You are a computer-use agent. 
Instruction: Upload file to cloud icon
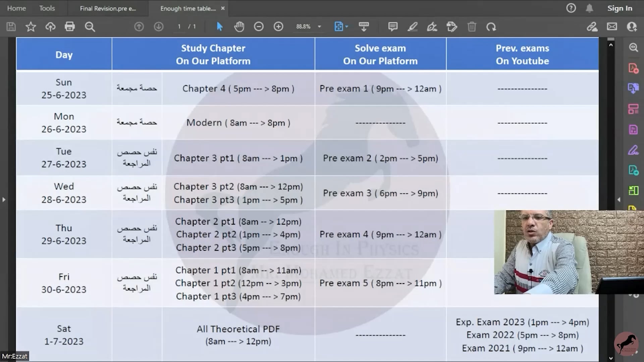coord(50,26)
